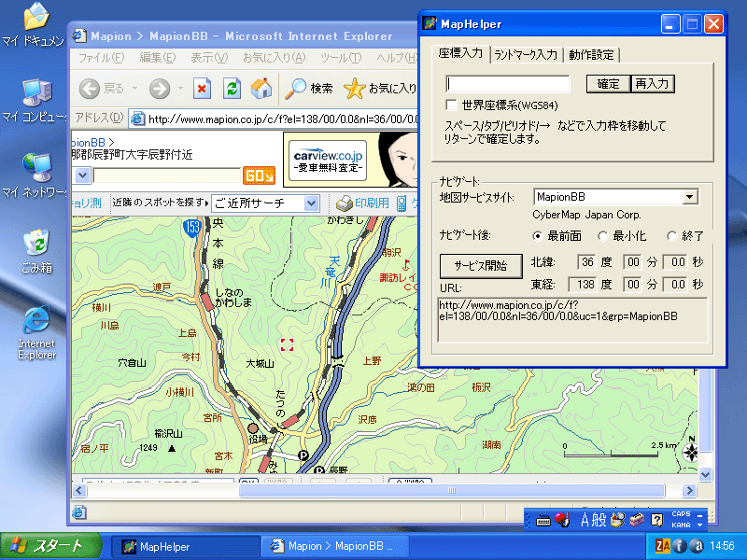The image size is (747, 560).
Task: Click the 再入力 button
Action: point(652,84)
